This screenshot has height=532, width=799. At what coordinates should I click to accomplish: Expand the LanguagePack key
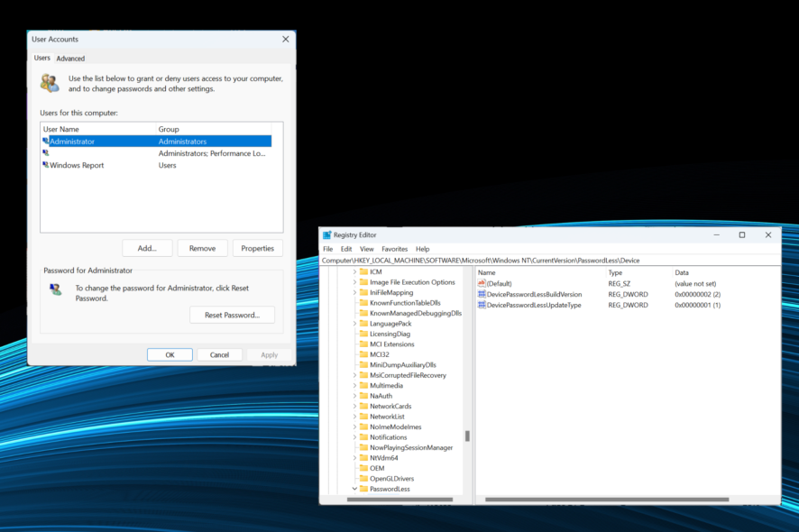(x=354, y=324)
